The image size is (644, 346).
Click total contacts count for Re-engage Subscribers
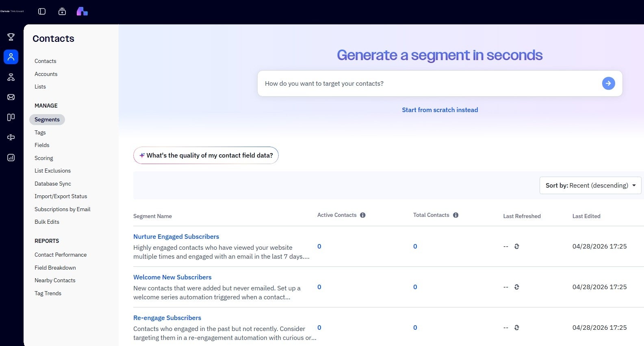tap(415, 327)
